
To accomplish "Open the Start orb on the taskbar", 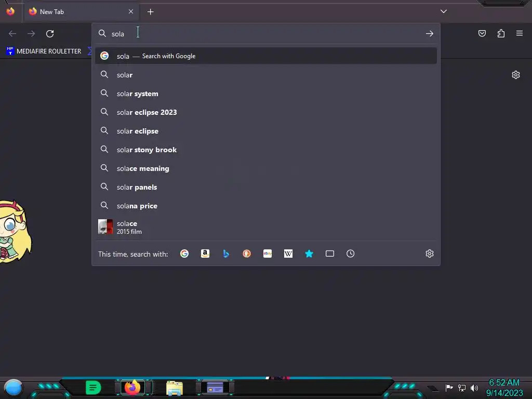I will [x=14, y=388].
